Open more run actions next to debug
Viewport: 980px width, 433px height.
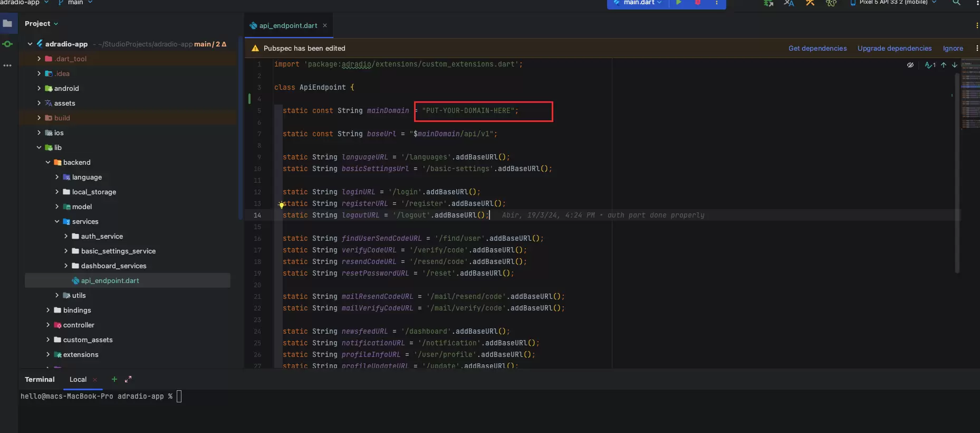tap(716, 3)
